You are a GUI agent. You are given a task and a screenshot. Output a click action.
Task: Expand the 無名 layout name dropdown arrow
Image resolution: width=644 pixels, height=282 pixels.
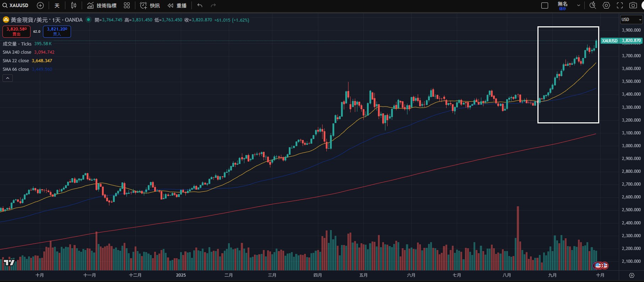[579, 5]
